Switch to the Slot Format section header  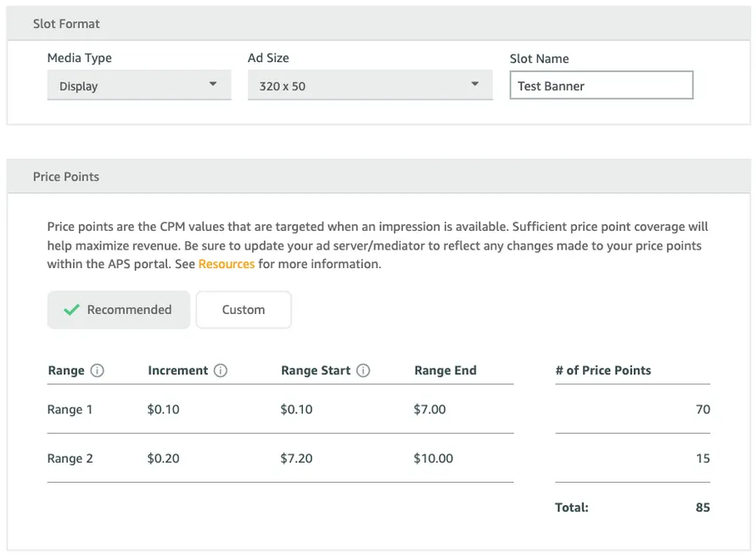[66, 24]
